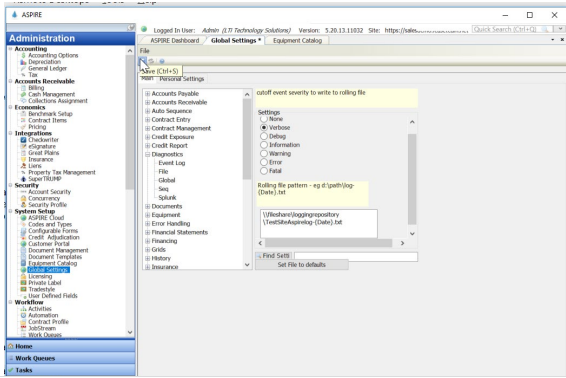Viewport: 566px width, 378px height.
Task: Click the Find Setting button
Action: click(274, 256)
